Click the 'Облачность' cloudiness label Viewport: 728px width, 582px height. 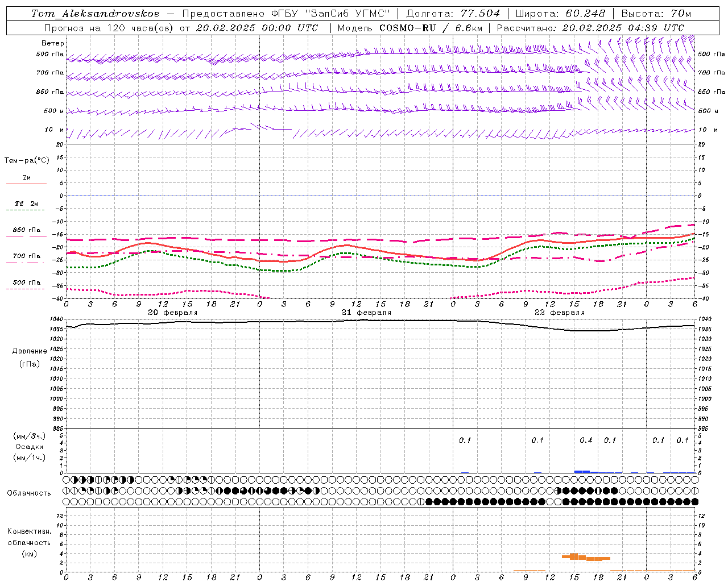(x=29, y=493)
